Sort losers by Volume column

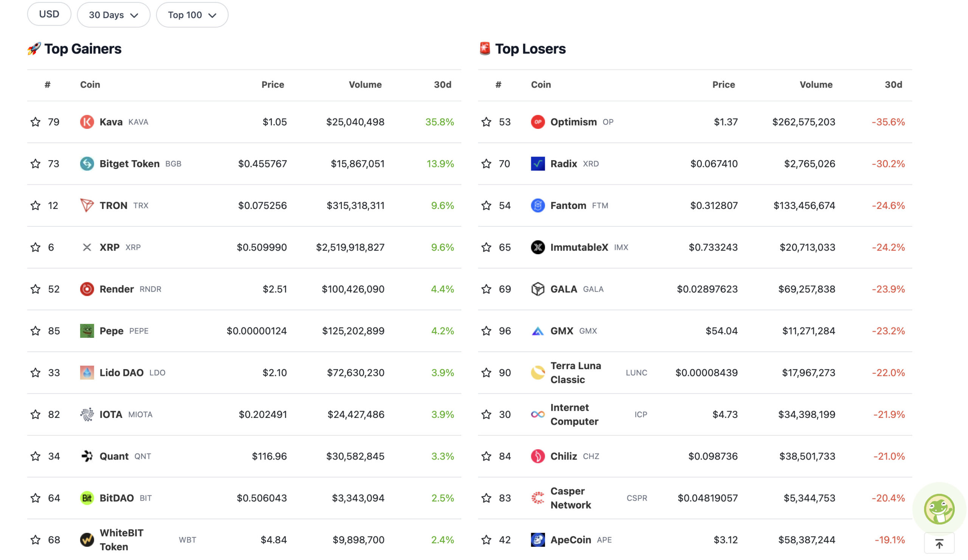point(816,84)
